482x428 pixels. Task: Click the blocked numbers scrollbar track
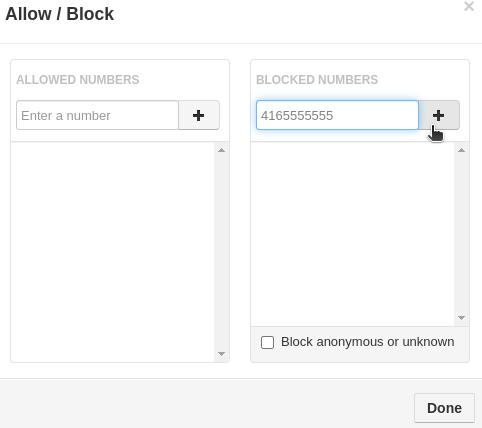(461, 234)
